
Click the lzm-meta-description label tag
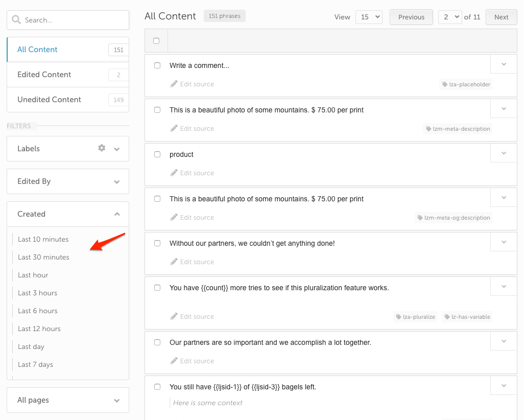click(x=458, y=129)
